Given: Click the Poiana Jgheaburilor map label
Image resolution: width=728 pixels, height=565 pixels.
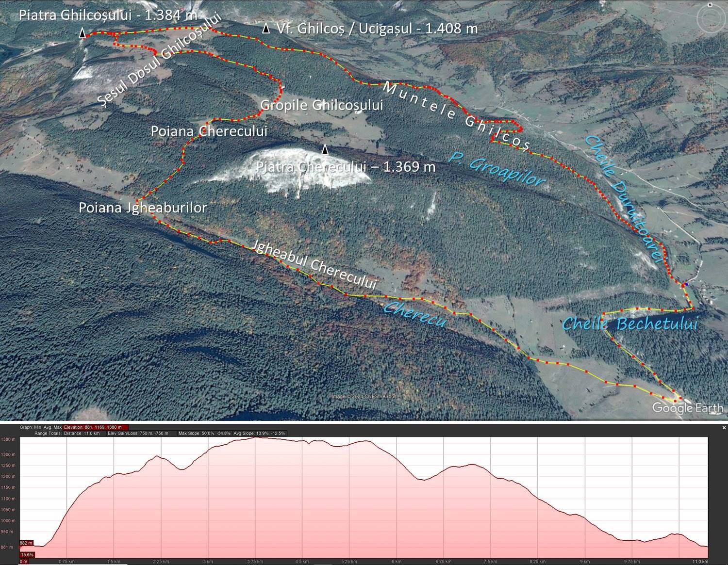Looking at the screenshot, I should pyautogui.click(x=143, y=208).
